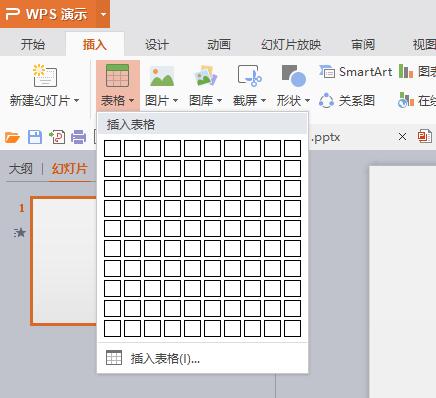Expand the 新建幻灯片 dropdown arrow
Image resolution: width=436 pixels, height=398 pixels.
coord(77,100)
